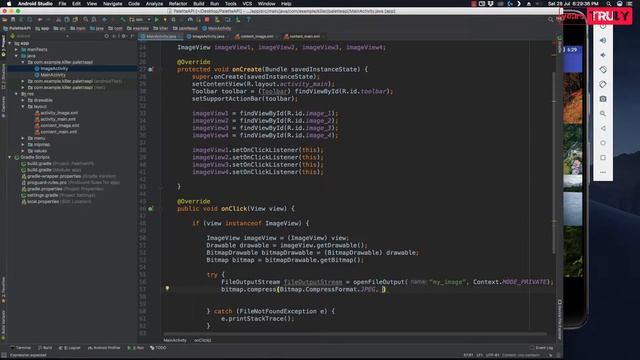Collapse the java folder

[16, 56]
